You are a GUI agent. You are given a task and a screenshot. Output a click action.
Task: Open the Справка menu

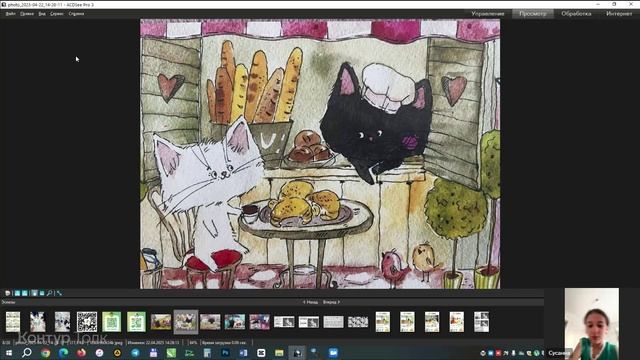[x=76, y=14]
